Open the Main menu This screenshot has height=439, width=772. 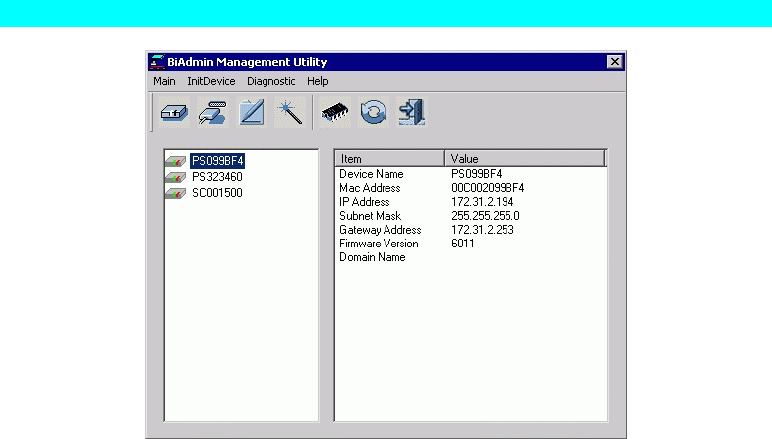pyautogui.click(x=164, y=81)
